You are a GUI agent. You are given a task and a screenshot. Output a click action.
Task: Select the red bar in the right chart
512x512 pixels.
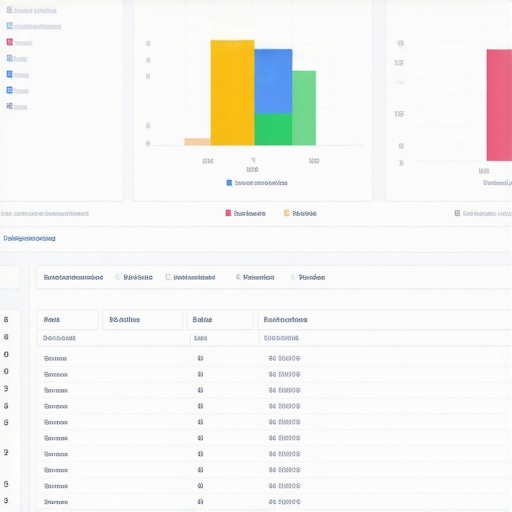[499, 105]
